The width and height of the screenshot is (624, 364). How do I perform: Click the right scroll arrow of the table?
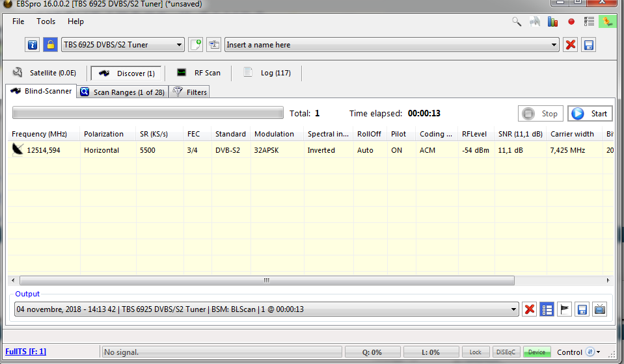[608, 281]
